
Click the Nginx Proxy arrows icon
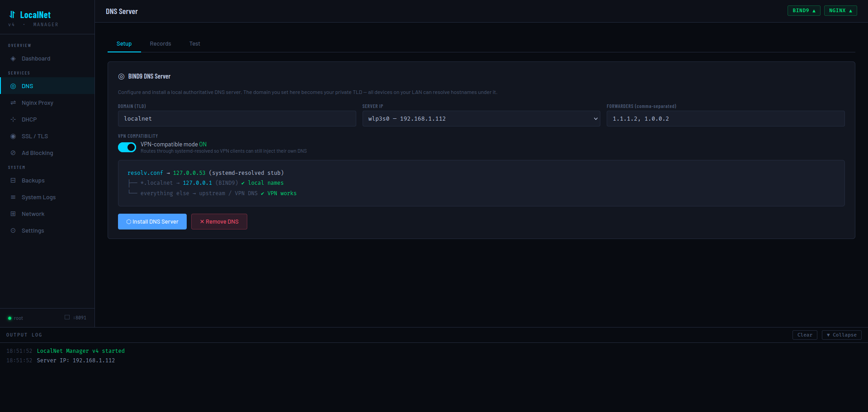(x=13, y=103)
